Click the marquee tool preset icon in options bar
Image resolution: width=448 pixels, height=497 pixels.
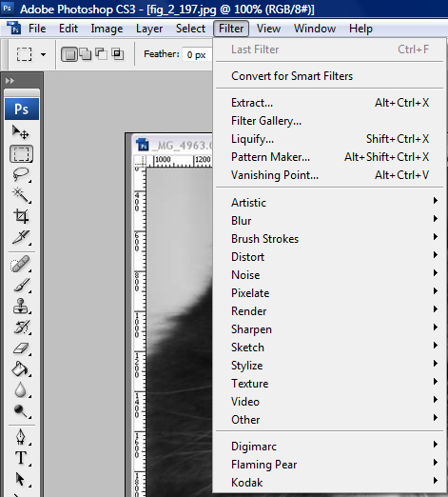tap(25, 54)
